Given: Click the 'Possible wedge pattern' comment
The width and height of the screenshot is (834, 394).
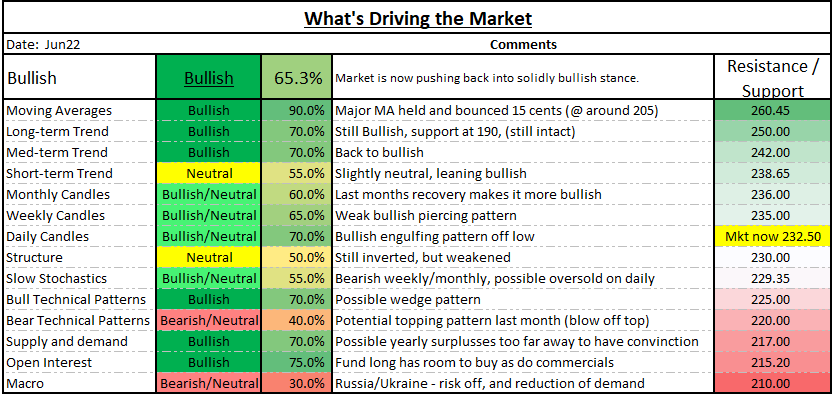Looking at the screenshot, I should click(408, 299).
